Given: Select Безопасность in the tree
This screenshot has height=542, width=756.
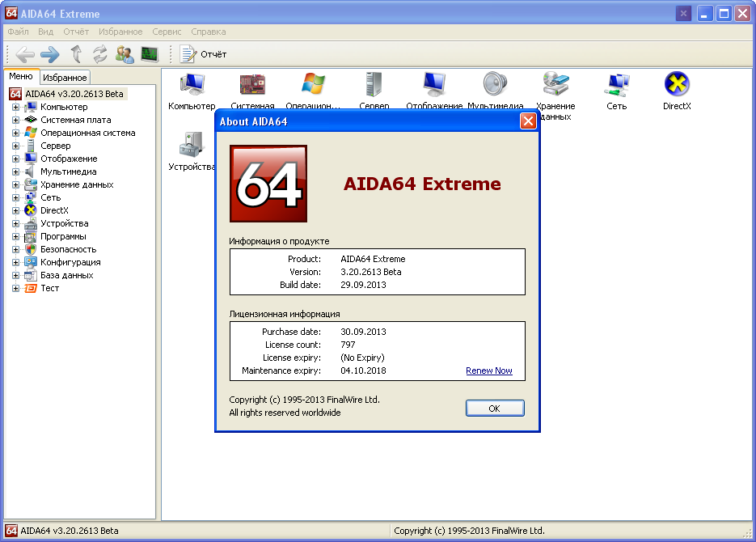Looking at the screenshot, I should coord(68,249).
